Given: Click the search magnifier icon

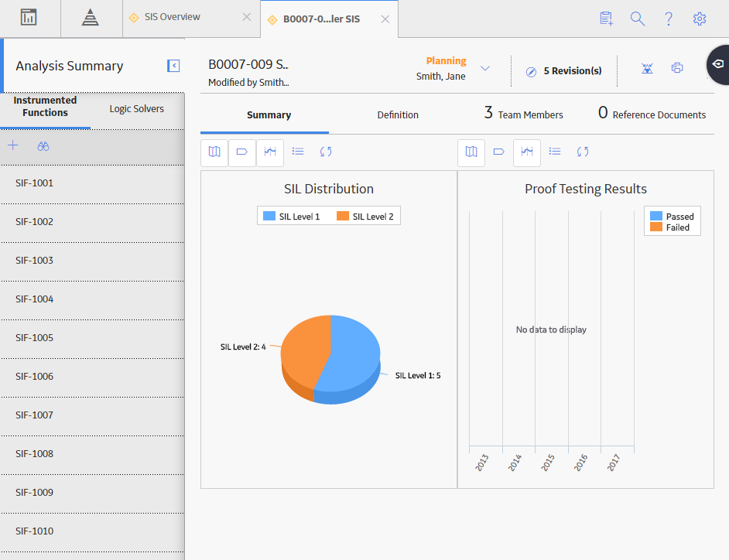Looking at the screenshot, I should point(638,19).
